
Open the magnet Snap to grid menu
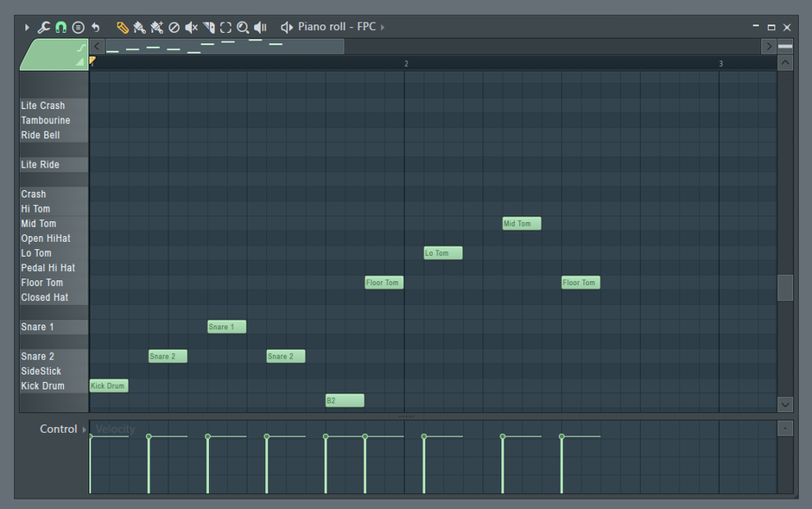pos(61,27)
